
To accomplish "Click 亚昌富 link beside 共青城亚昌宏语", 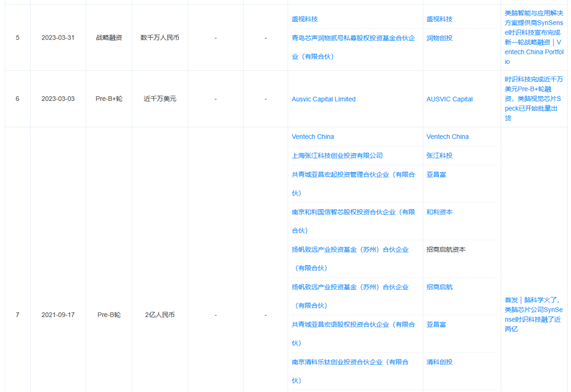I will coord(436,324).
